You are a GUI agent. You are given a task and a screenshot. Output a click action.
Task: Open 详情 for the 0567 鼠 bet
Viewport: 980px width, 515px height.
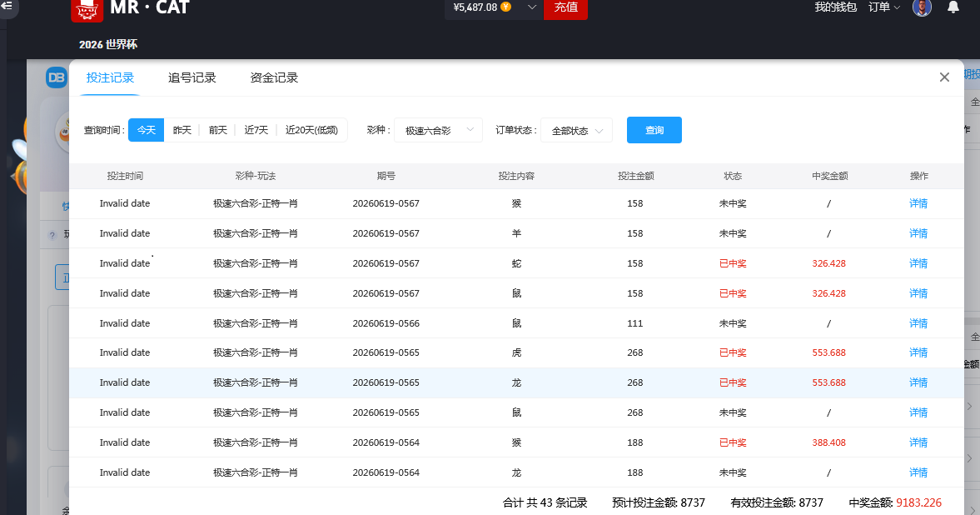pyautogui.click(x=918, y=293)
